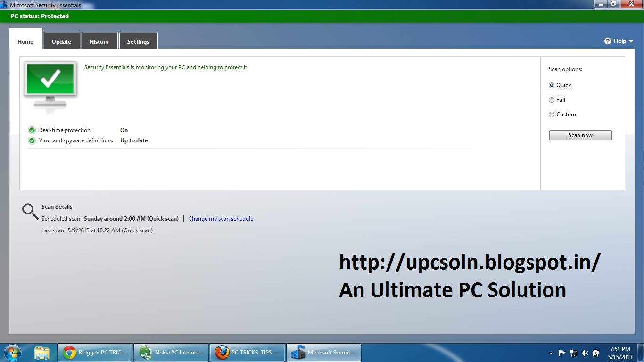Image resolution: width=644 pixels, height=362 pixels.
Task: Close the Security Essentials window
Action: (x=631, y=4)
